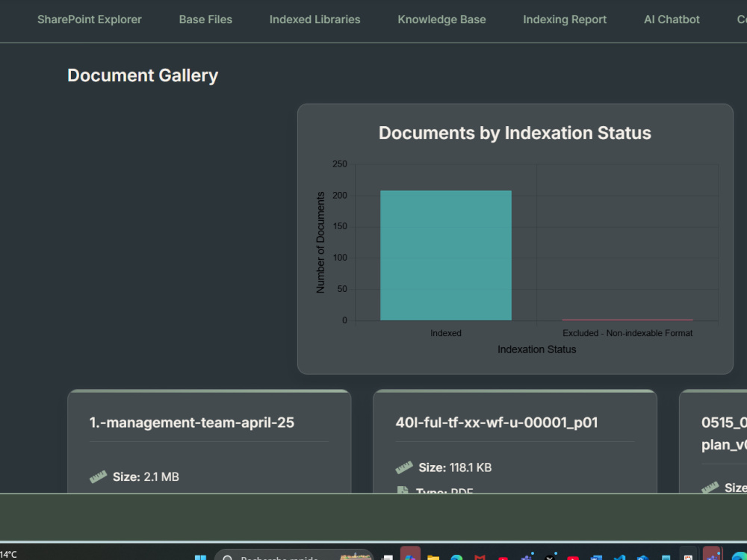747x560 pixels.
Task: Click the red Excluded Non-indexable Format bar
Action: 627,320
